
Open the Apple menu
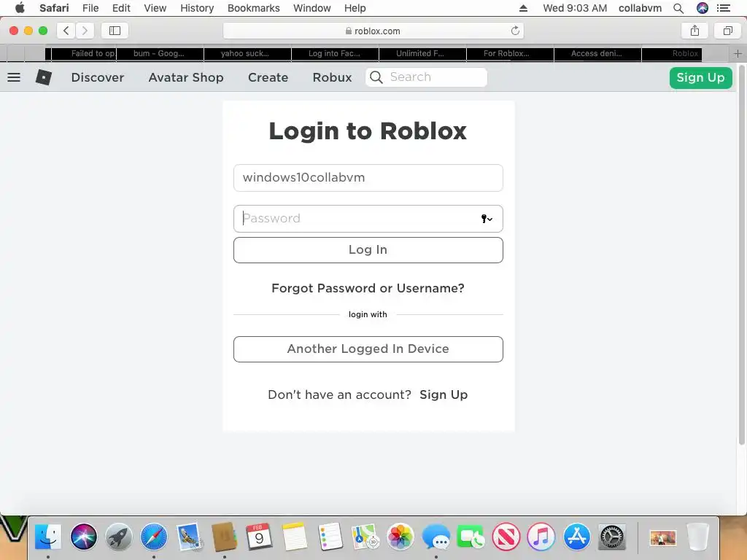coord(20,8)
